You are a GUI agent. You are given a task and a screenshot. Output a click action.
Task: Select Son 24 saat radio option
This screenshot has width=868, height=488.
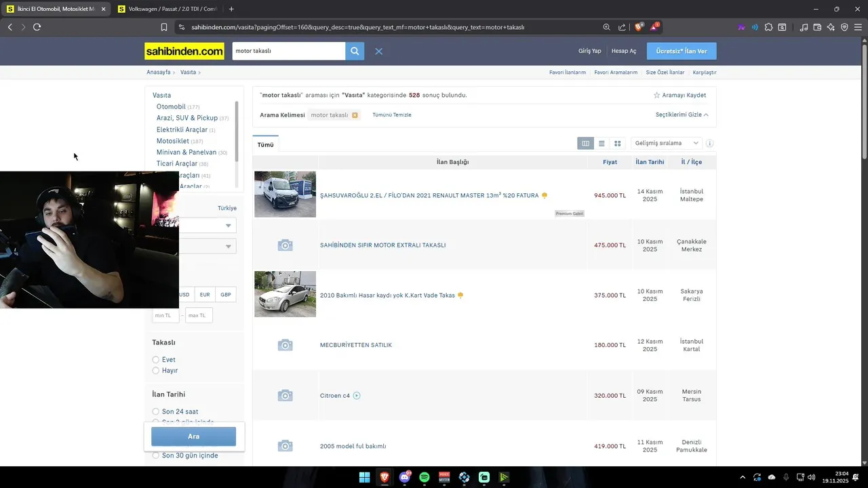(x=156, y=411)
